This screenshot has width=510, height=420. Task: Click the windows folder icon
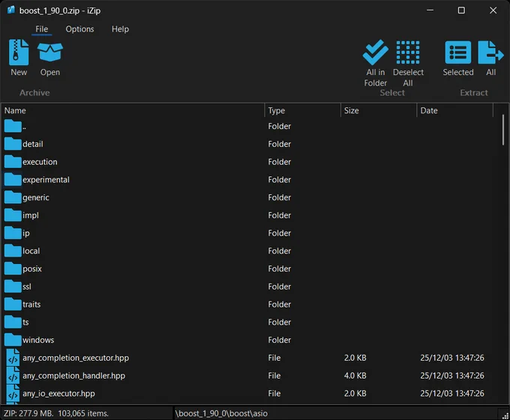[x=13, y=340]
